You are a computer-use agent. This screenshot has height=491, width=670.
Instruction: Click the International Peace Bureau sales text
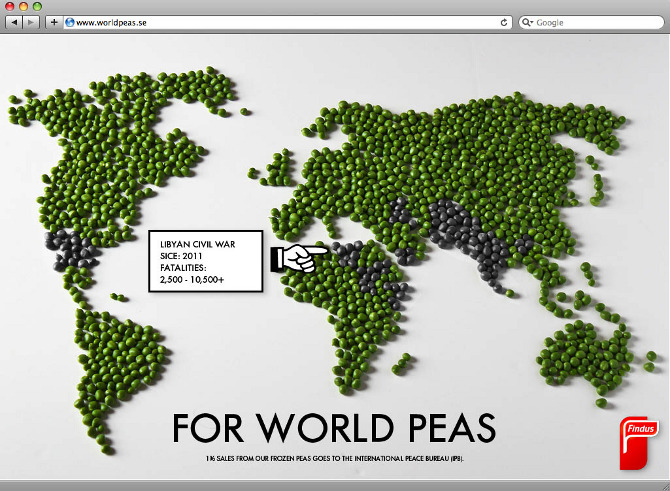click(x=334, y=458)
